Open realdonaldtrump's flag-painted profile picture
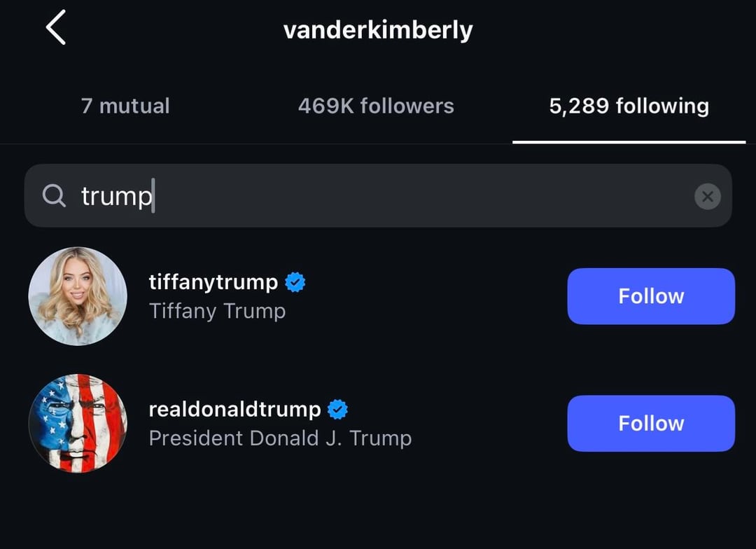Screen dimensions: 756x549 point(78,423)
